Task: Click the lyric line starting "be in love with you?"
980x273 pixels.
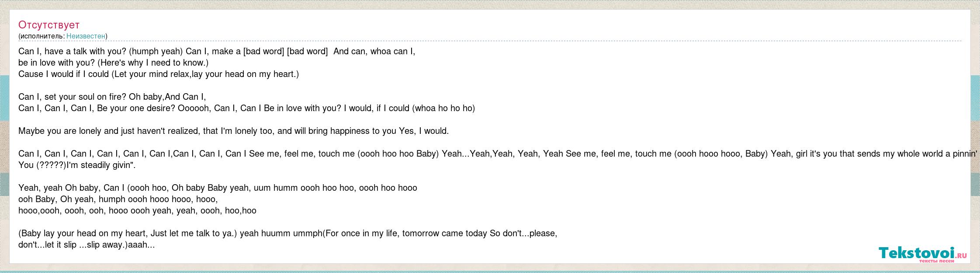Action: pyautogui.click(x=114, y=63)
